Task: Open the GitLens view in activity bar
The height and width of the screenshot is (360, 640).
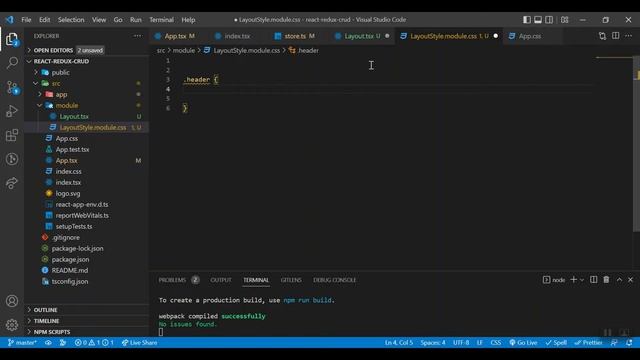Action: [x=12, y=159]
